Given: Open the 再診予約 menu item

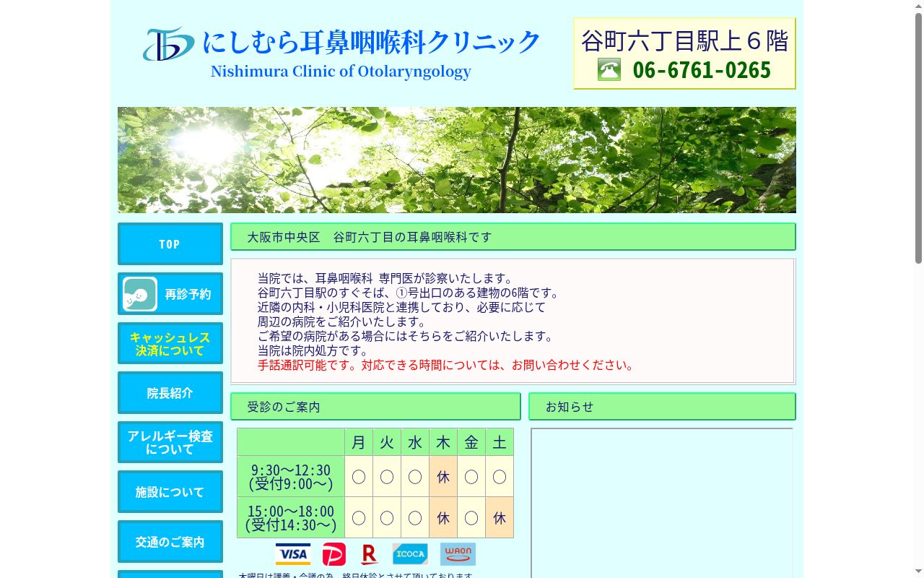Looking at the screenshot, I should tap(170, 294).
